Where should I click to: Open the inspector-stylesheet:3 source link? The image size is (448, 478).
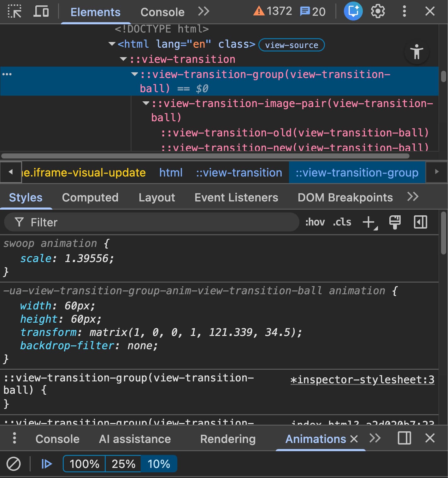362,379
